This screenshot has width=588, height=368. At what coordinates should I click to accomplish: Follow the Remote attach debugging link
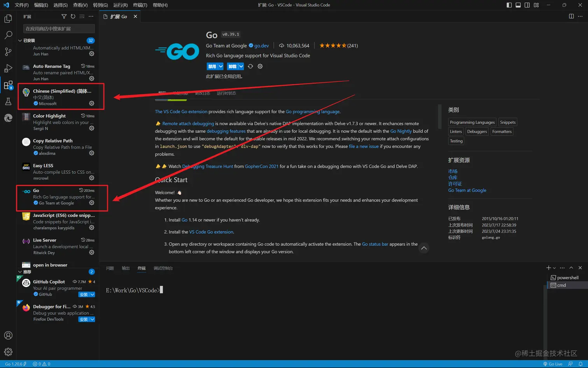coord(188,123)
